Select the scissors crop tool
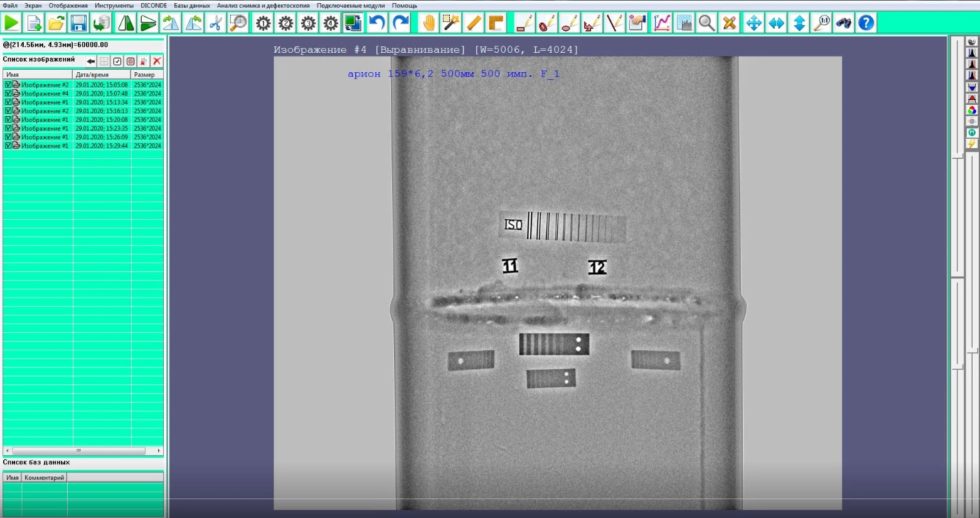This screenshot has width=980, height=518. pos(215,23)
